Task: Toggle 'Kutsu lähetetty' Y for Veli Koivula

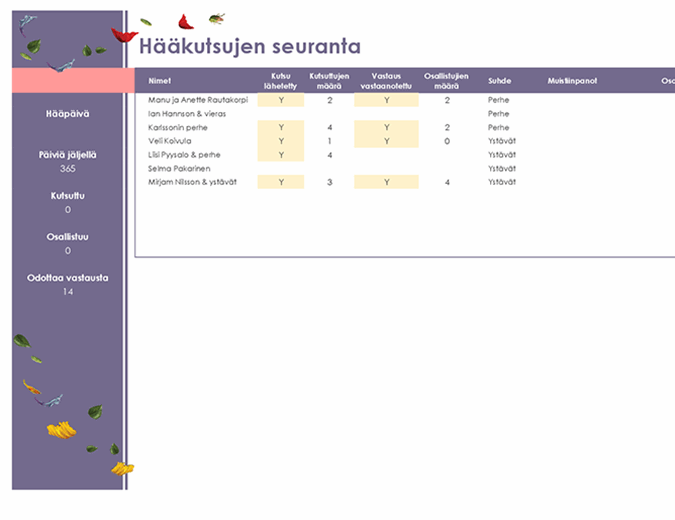Action: 281,141
